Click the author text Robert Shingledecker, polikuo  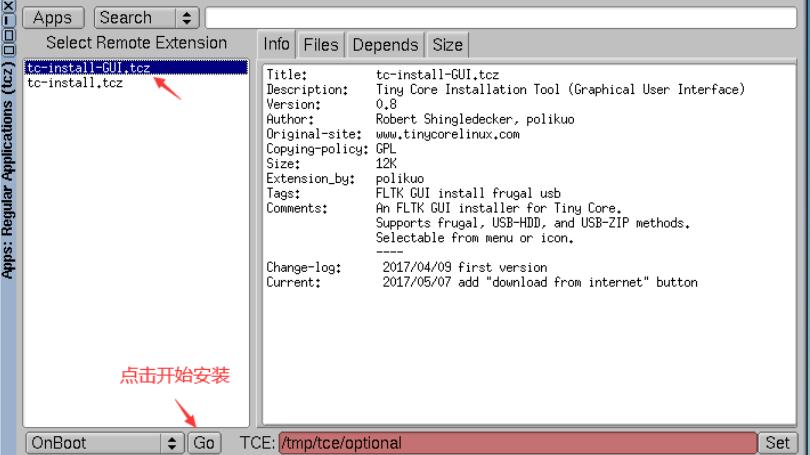pos(475,119)
